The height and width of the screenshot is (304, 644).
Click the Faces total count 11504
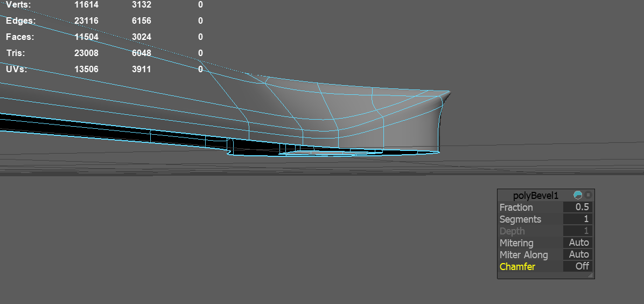pos(86,37)
